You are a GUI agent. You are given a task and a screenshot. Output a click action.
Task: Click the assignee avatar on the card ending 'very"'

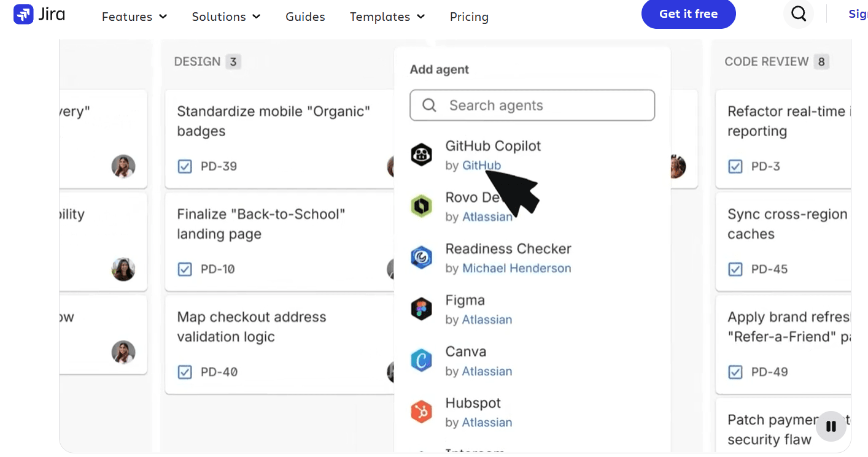[123, 166]
